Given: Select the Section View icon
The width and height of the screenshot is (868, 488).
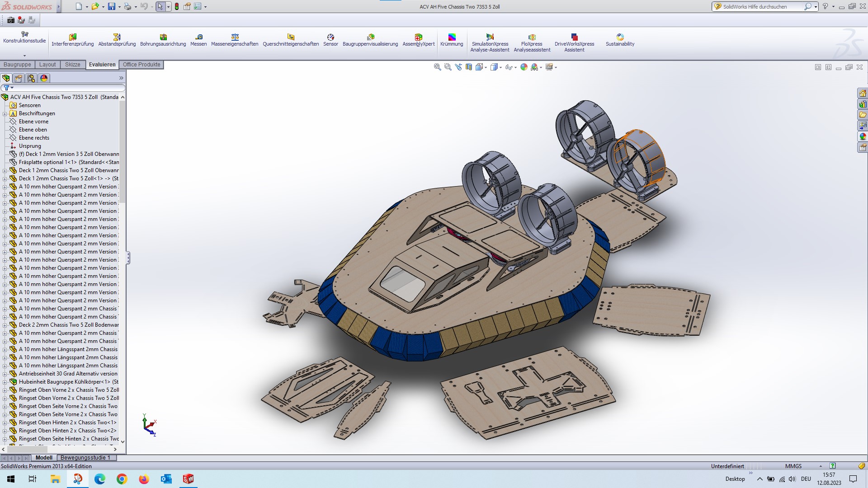Looking at the screenshot, I should pyautogui.click(x=469, y=67).
